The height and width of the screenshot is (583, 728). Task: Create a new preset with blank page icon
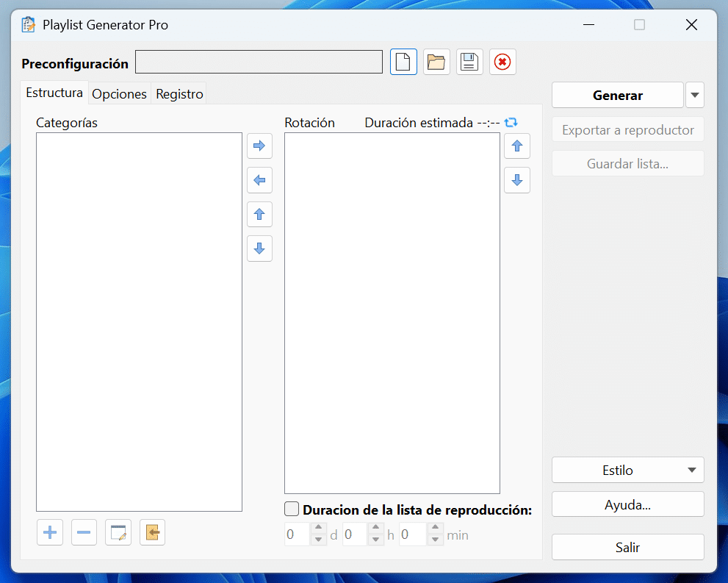tap(403, 62)
